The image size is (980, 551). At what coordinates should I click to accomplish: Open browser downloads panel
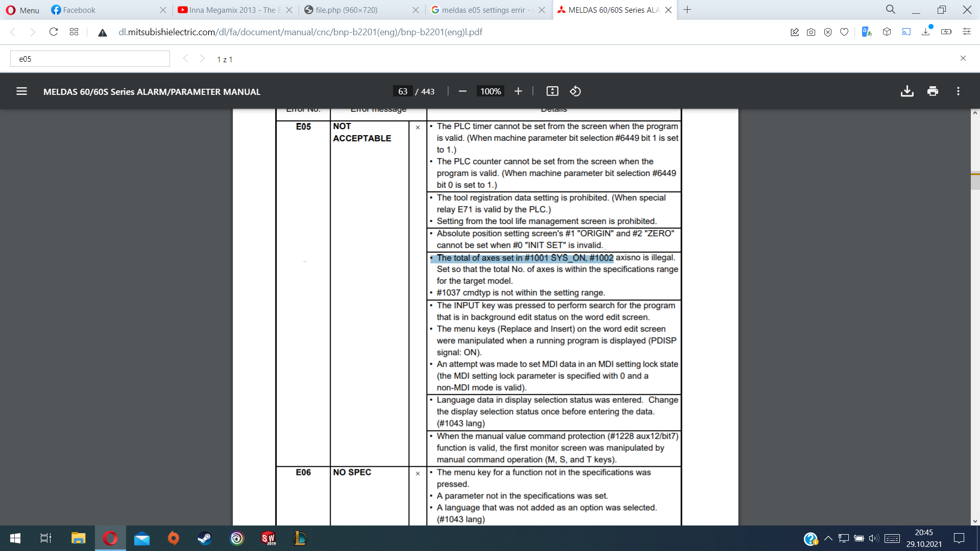(926, 32)
